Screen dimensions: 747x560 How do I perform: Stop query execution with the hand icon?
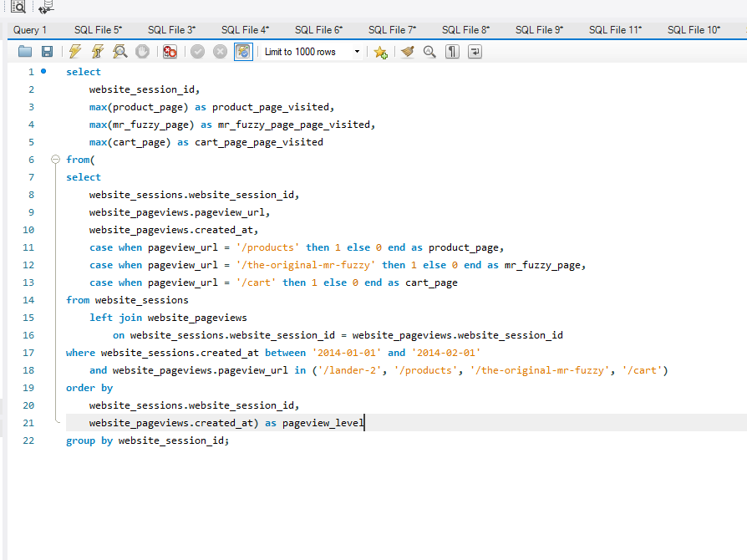[x=142, y=52]
